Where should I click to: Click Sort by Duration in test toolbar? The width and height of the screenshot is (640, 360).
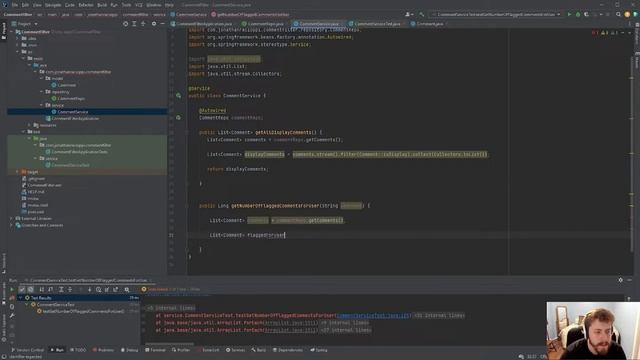[x=51, y=289]
